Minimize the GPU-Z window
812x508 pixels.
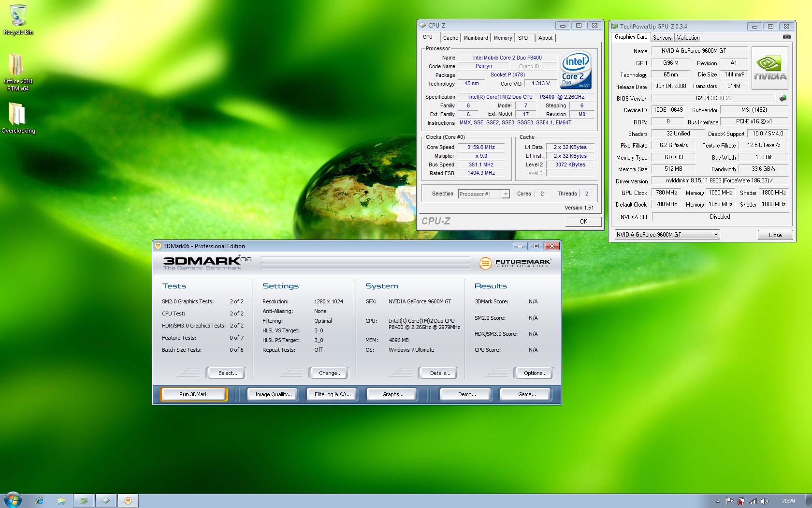(x=754, y=27)
